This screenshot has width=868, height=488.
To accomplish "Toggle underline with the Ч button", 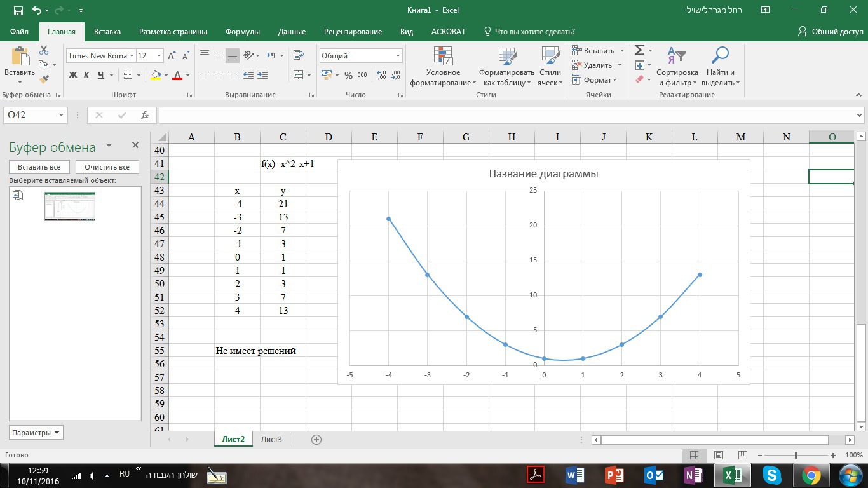I will click(101, 75).
